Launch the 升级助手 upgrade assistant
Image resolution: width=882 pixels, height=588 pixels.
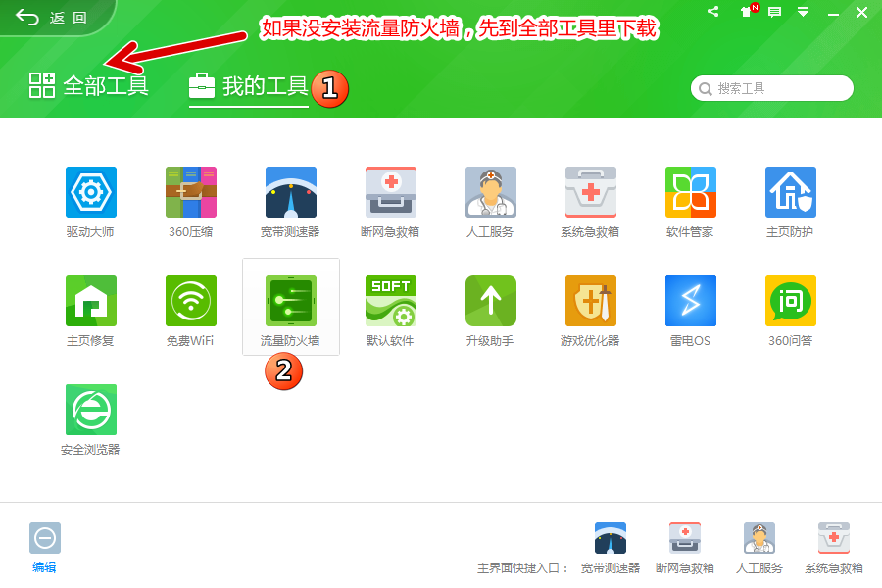tap(491, 301)
